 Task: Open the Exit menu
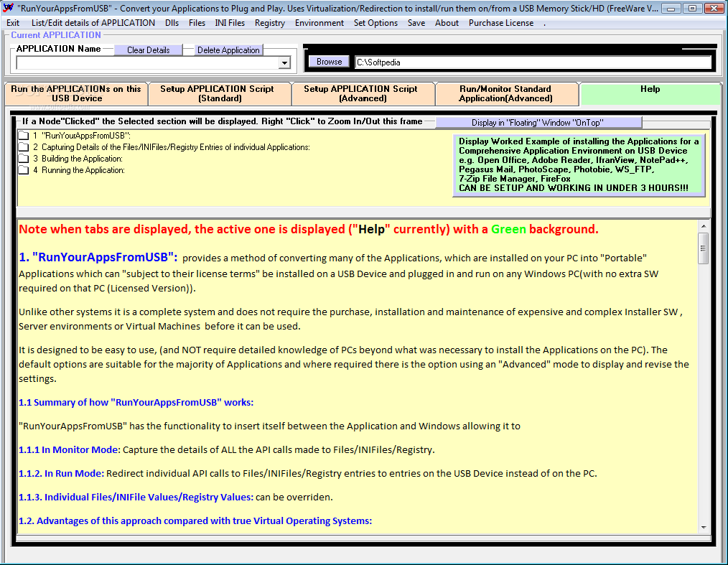coord(13,23)
